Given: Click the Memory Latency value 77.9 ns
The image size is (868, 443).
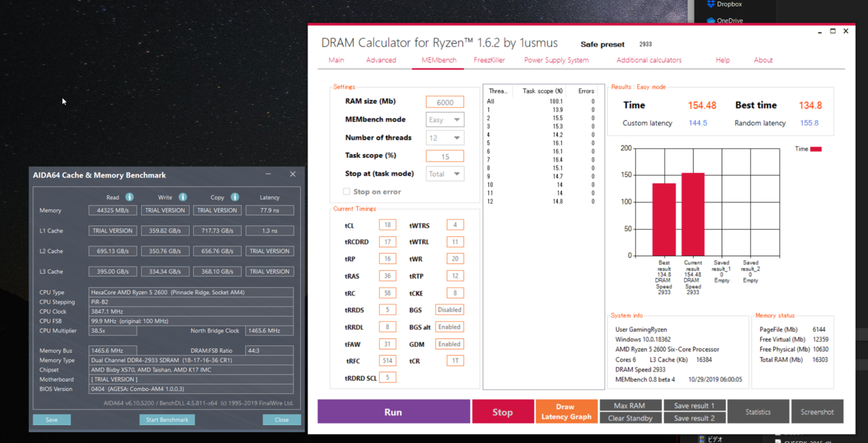Looking at the screenshot, I should [x=270, y=210].
